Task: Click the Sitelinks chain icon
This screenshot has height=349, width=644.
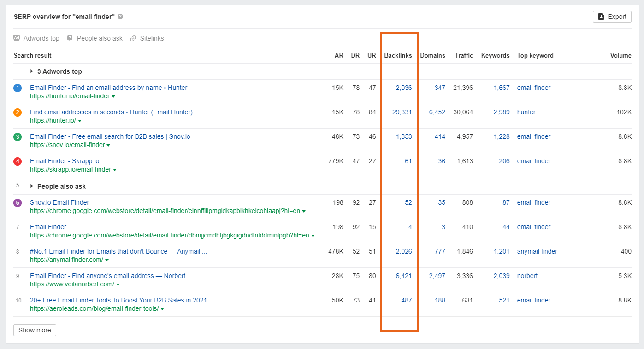Action: [133, 38]
